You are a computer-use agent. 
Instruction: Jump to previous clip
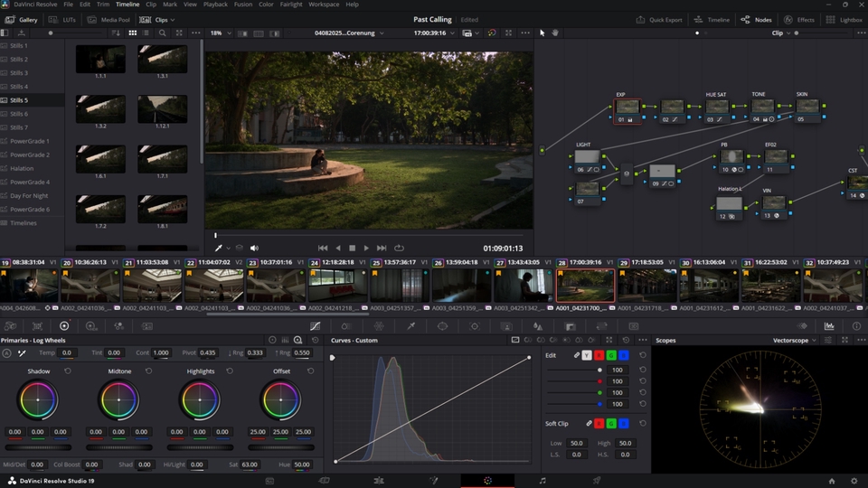323,248
